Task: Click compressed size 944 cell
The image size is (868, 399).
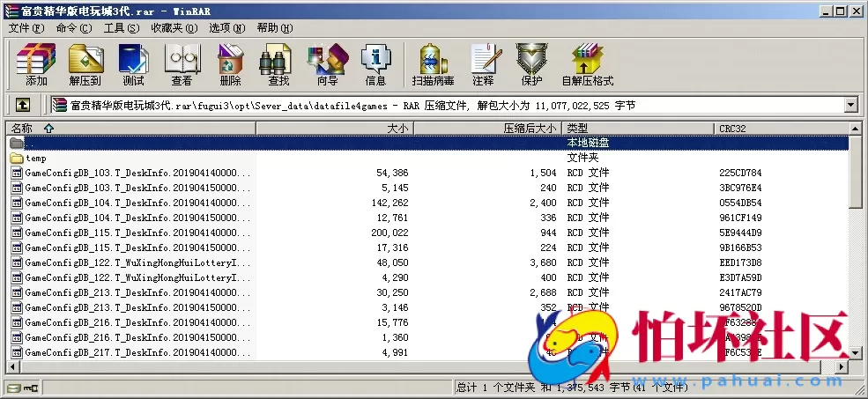Action: coord(549,233)
